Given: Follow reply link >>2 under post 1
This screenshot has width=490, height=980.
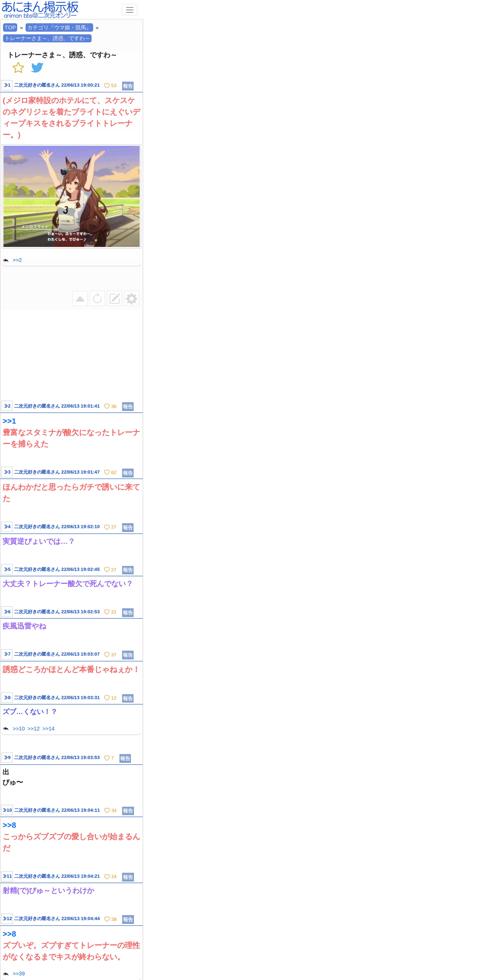Looking at the screenshot, I should point(17,260).
